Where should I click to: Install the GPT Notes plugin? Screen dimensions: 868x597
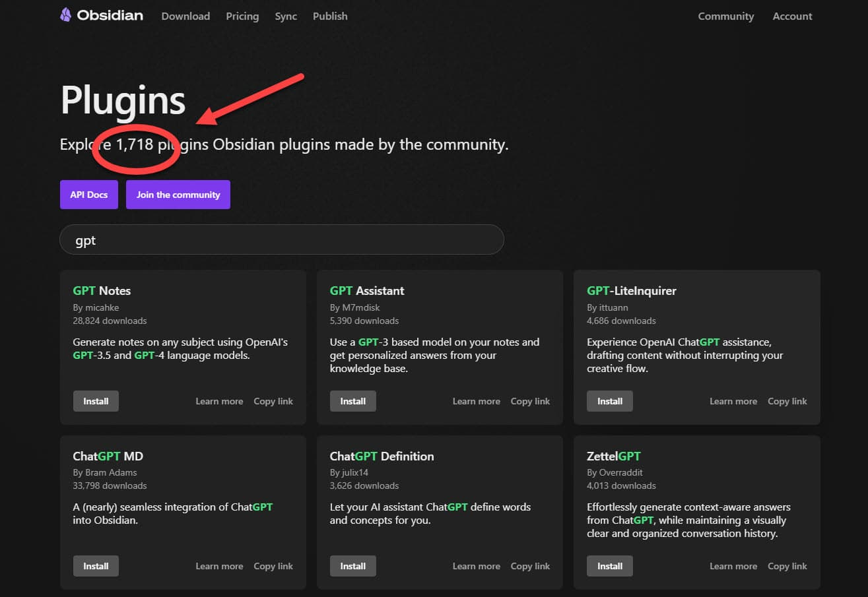pos(96,401)
